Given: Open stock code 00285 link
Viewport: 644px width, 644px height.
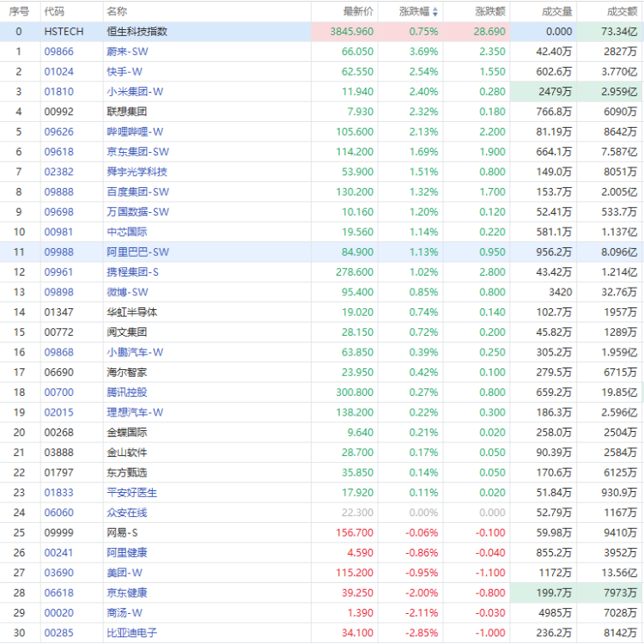Looking at the screenshot, I should [58, 633].
